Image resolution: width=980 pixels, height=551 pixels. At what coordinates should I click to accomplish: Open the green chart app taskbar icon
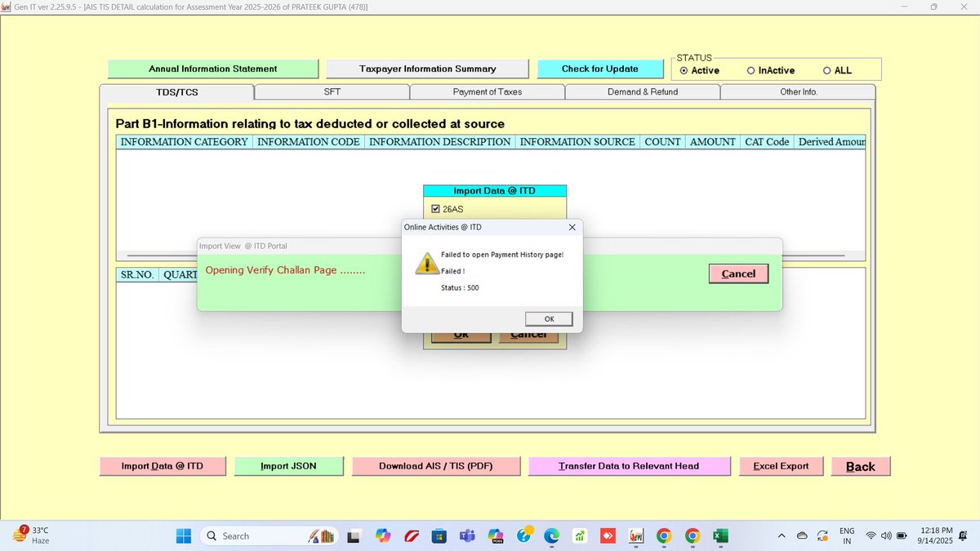[580, 536]
